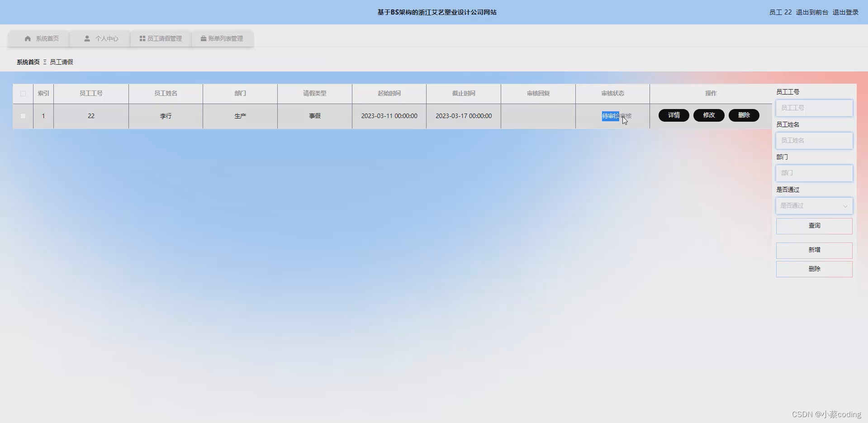This screenshot has width=868, height=423.
Task: Click 退出登录 link in header
Action: [x=845, y=12]
